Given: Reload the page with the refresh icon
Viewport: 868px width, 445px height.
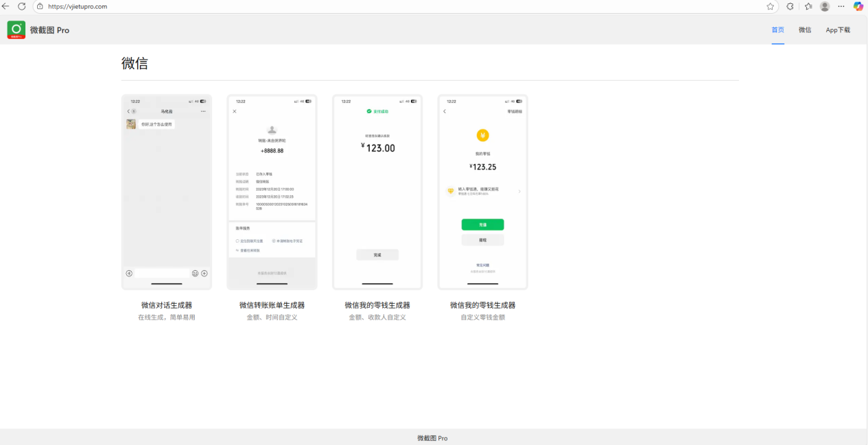Looking at the screenshot, I should point(22,6).
